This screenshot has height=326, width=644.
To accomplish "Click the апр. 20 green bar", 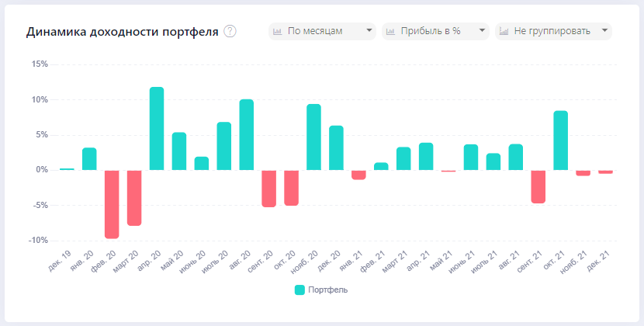I will [x=157, y=128].
